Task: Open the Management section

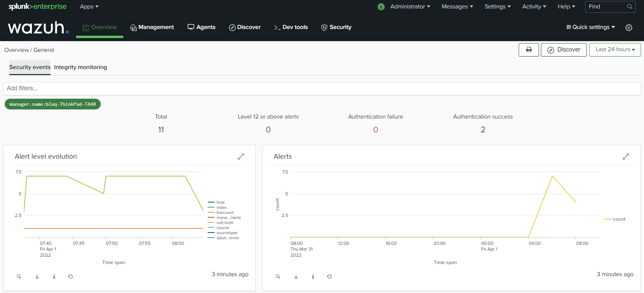Action: (152, 27)
